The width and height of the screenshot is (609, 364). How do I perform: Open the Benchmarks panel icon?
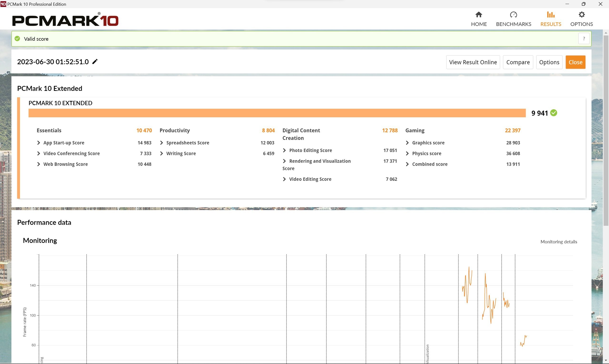513,14
